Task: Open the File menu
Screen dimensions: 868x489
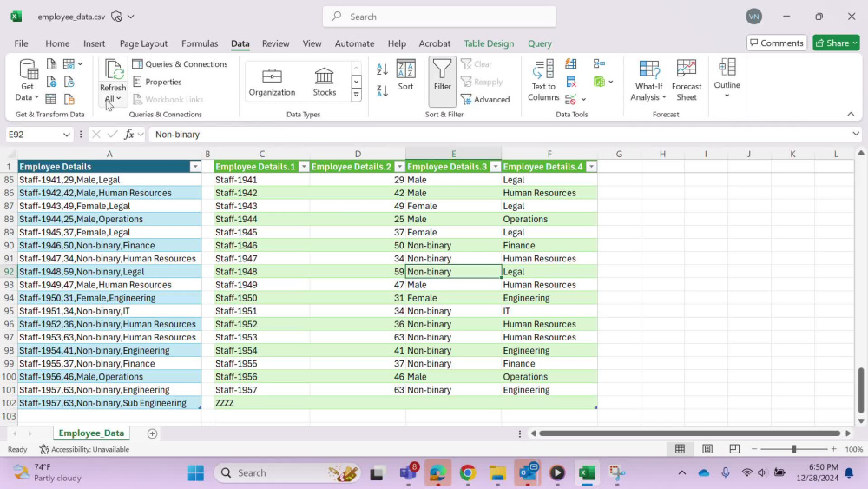Action: click(21, 43)
